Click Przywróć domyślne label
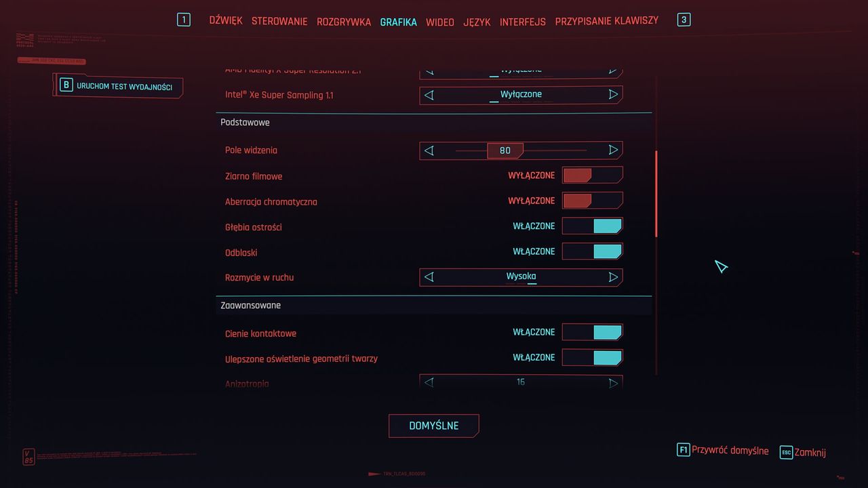 pyautogui.click(x=730, y=451)
